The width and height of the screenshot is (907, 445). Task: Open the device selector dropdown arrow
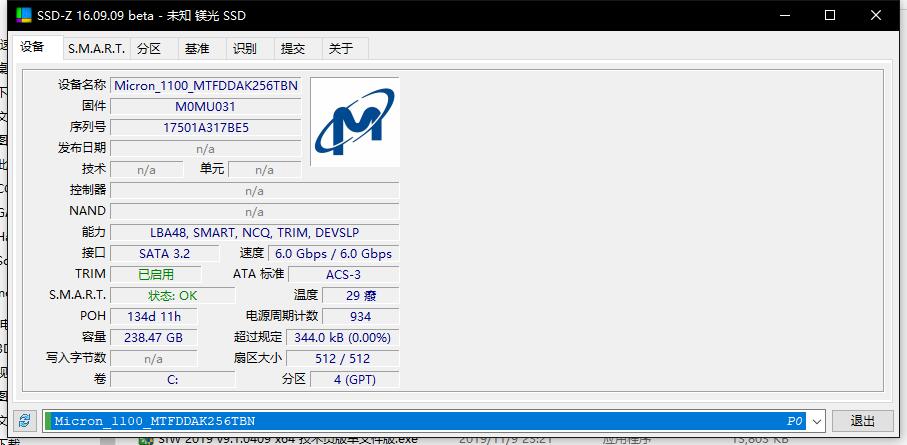click(x=817, y=421)
